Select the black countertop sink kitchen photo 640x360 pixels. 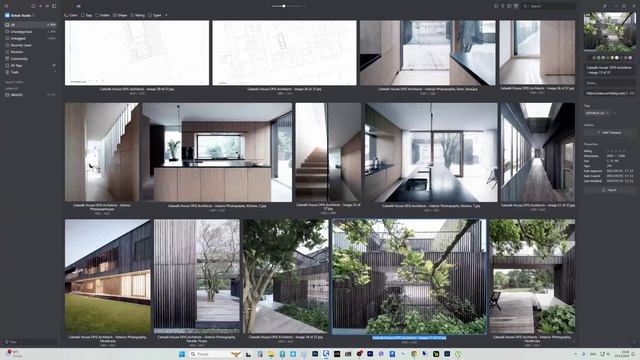(x=431, y=152)
